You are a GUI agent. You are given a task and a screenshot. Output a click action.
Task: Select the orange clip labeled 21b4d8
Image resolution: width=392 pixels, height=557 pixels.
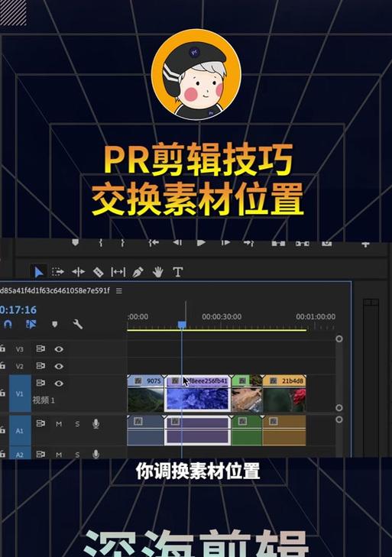click(284, 393)
